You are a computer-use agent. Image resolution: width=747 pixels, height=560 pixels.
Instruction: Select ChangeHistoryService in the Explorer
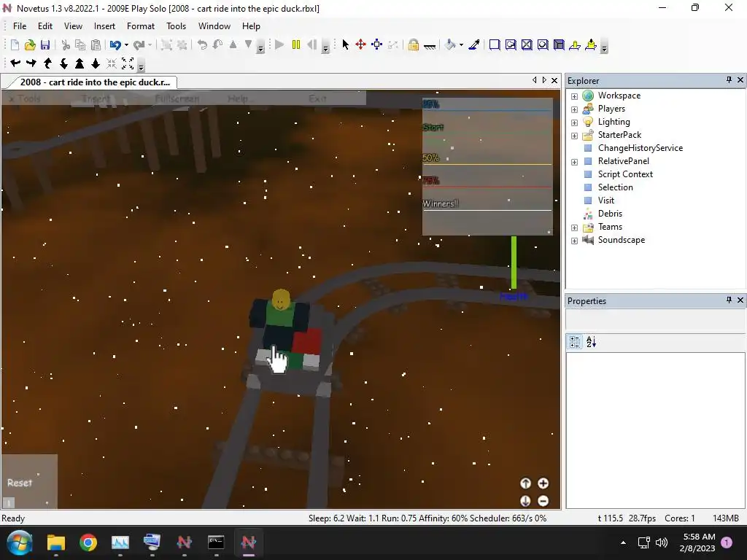[640, 147]
